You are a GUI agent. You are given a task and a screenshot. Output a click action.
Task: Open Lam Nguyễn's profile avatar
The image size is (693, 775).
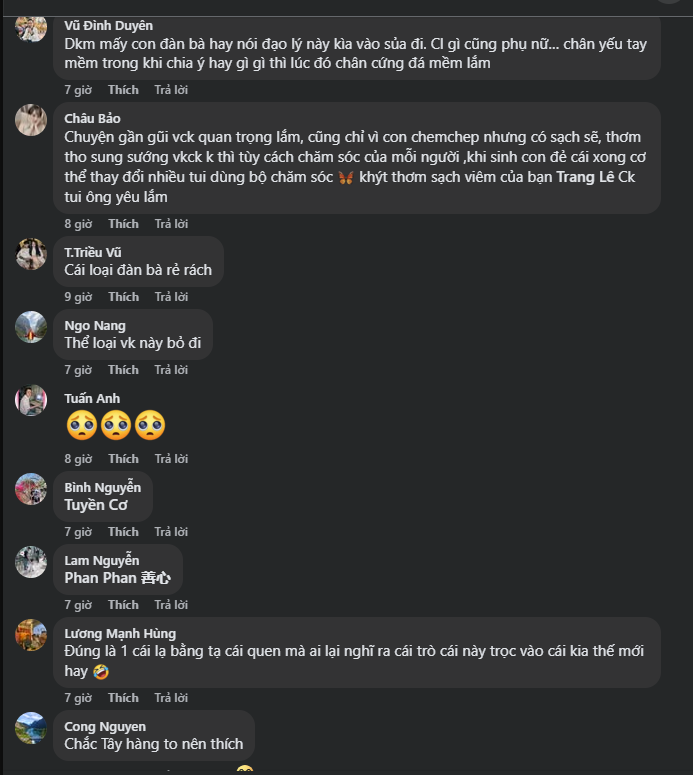click(31, 562)
